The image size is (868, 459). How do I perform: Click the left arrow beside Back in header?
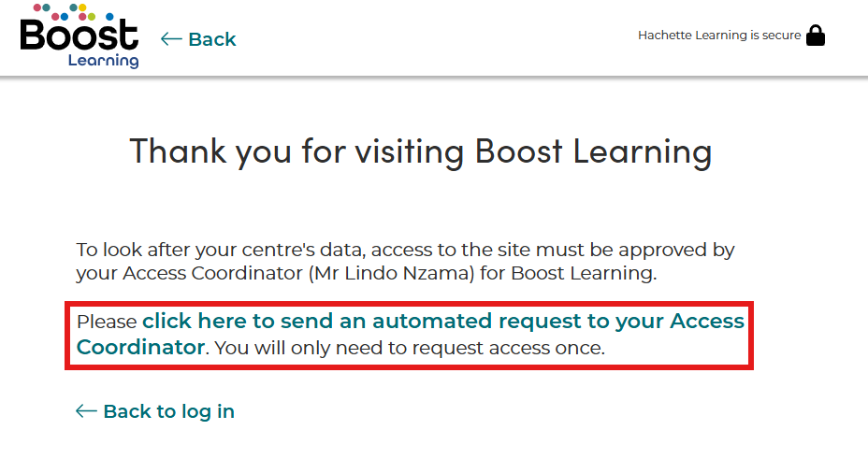click(x=170, y=39)
